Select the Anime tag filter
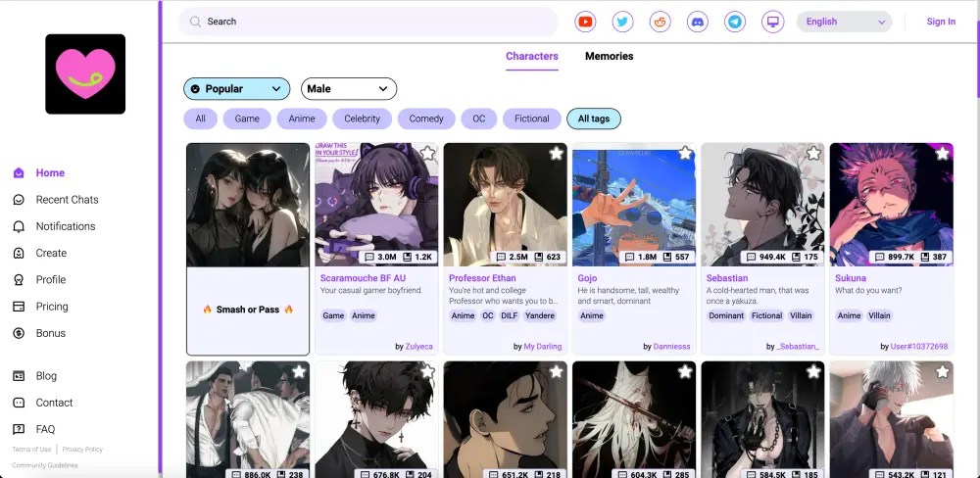Image resolution: width=980 pixels, height=478 pixels. pos(302,119)
